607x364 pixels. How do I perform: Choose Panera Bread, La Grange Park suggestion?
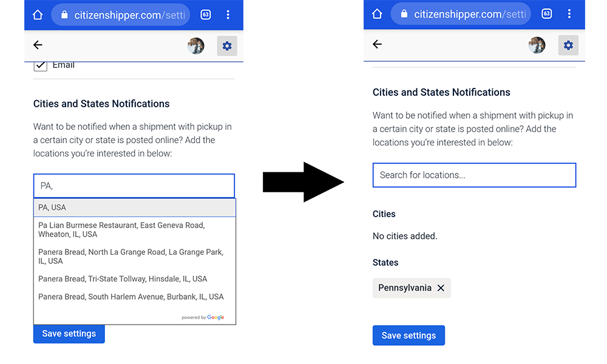pos(135,257)
